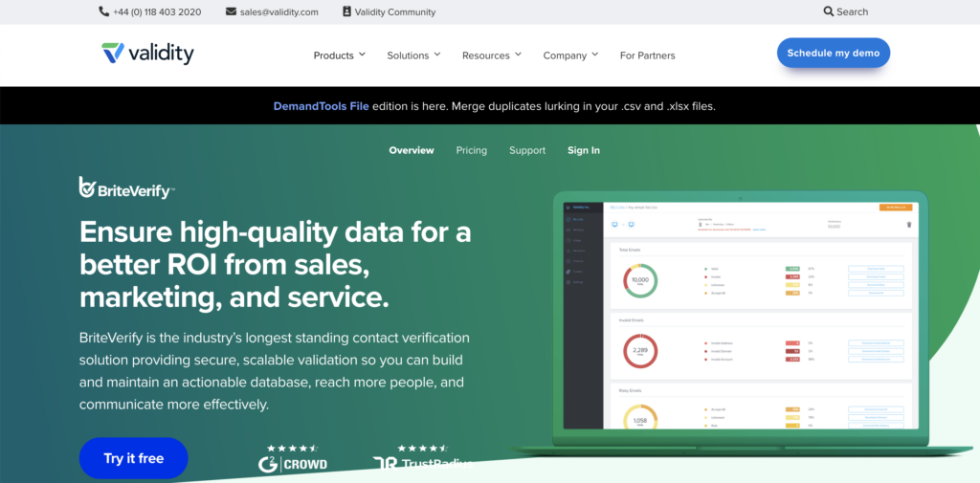980x483 pixels.
Task: Click the paragraph beginning 'BriteVerify is the industry's'
Action: coord(275,371)
